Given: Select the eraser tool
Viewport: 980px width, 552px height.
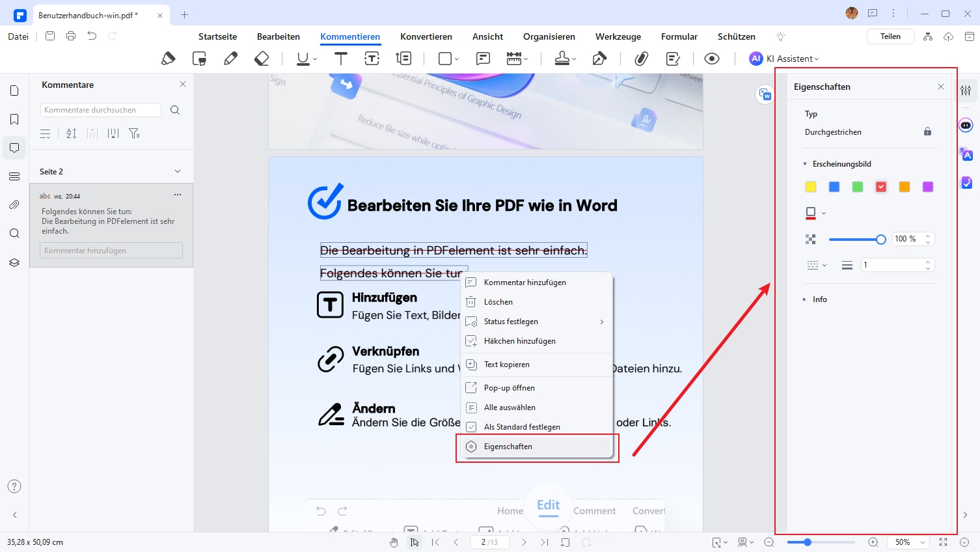Looking at the screenshot, I should [262, 59].
